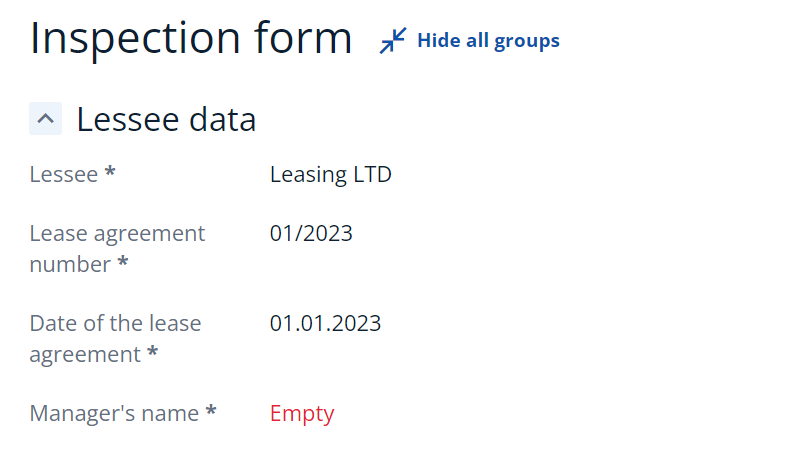792x452 pixels.
Task: Click the asterisk after Lease agreement number
Action: click(x=123, y=263)
